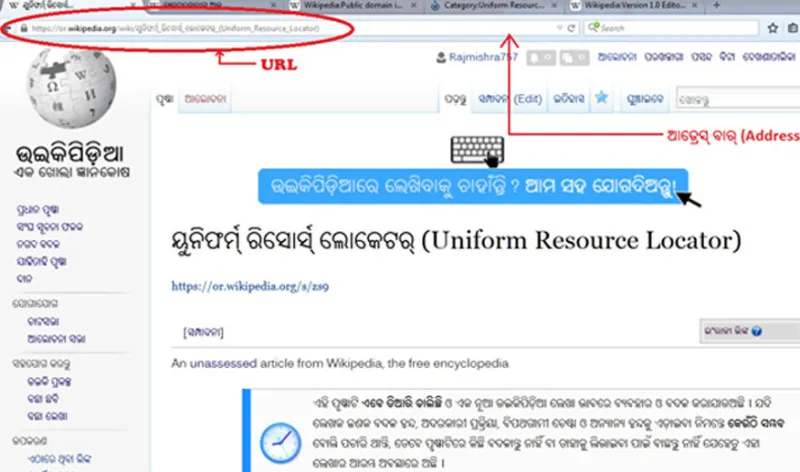Click the ଯୋଗାଯୋଗ sidebar section heading
Image resolution: width=800 pixels, height=472 pixels.
35,304
